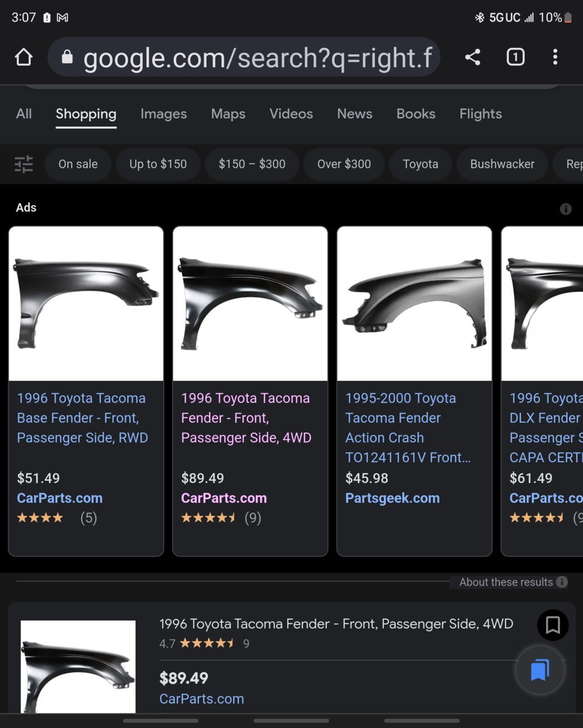Image resolution: width=583 pixels, height=728 pixels.
Task: Open the fender thumbnail in the $89.49 listing
Action: (x=78, y=666)
